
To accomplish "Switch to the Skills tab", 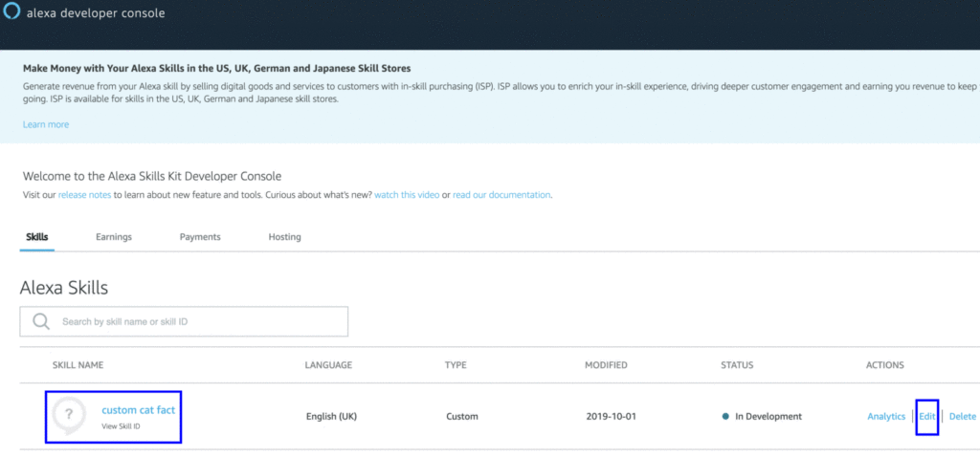I will pos(37,237).
